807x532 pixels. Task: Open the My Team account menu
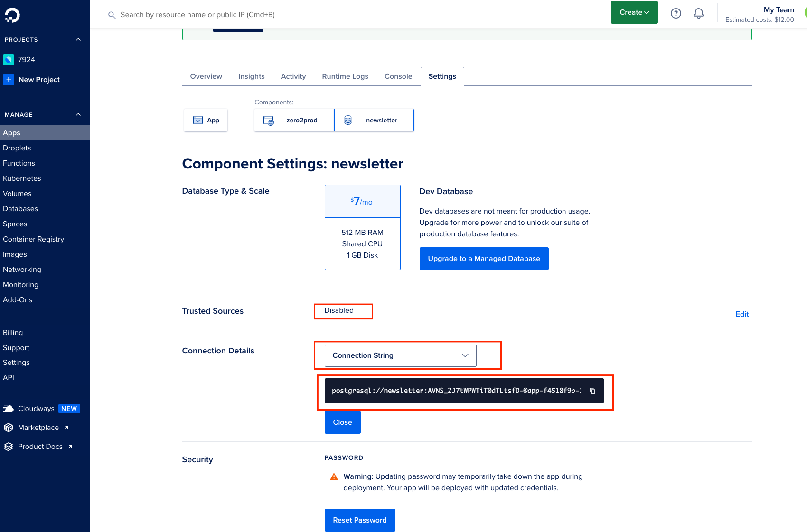[x=760, y=14]
